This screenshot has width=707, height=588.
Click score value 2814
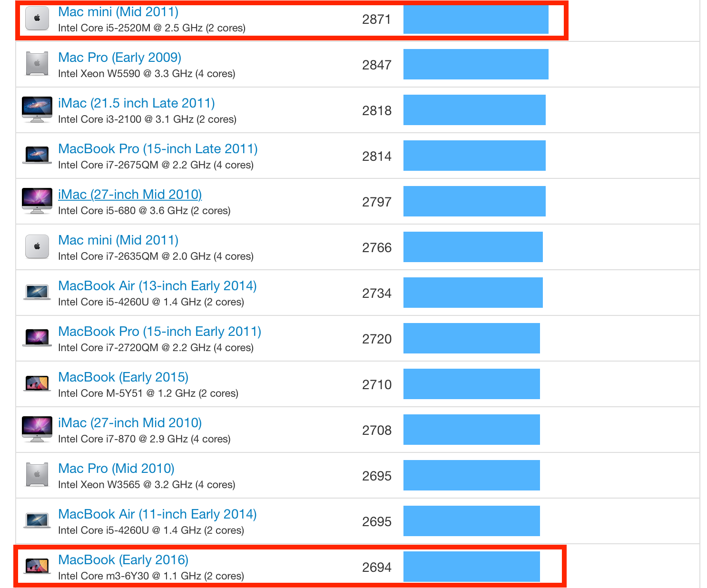tap(377, 157)
